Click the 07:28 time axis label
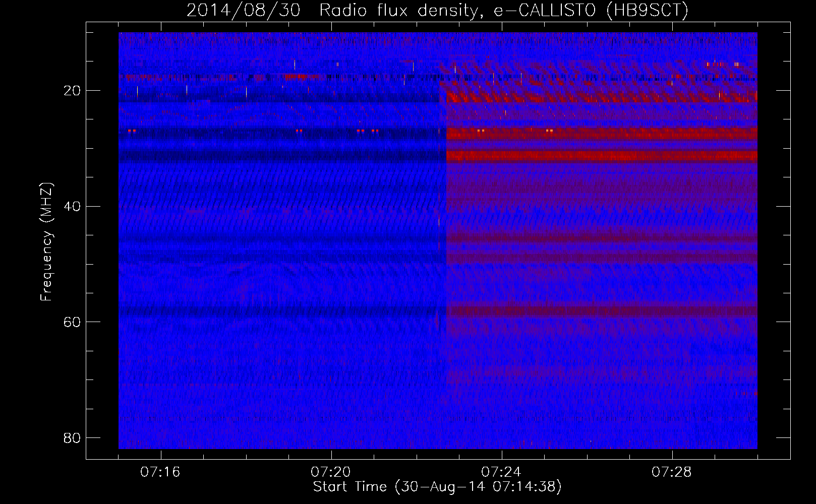 click(672, 472)
